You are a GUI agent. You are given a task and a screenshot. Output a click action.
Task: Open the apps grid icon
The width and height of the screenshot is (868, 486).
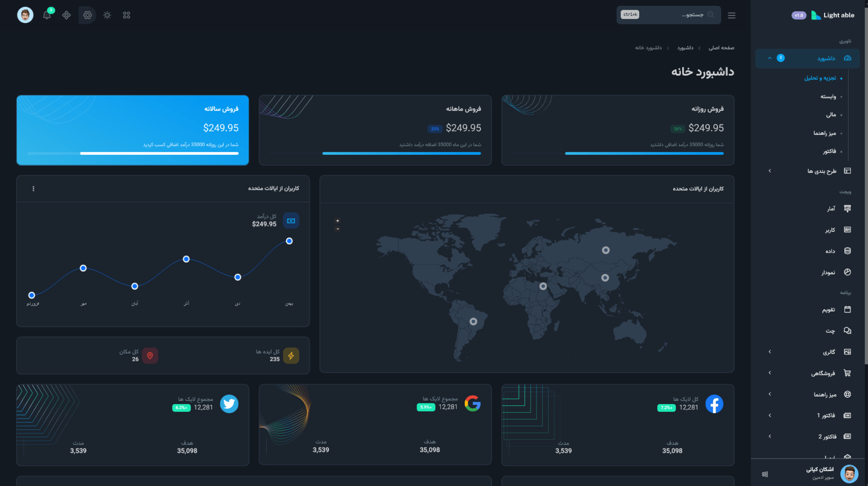point(127,15)
